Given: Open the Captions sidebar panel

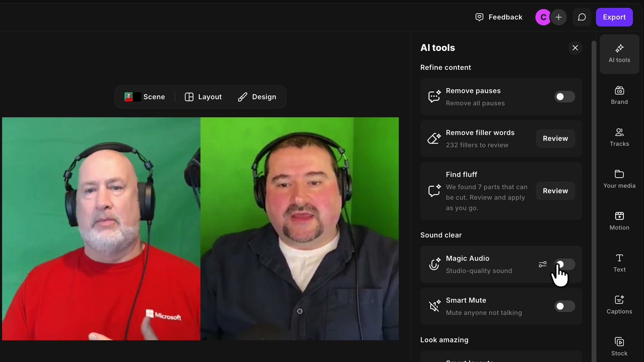Looking at the screenshot, I should coord(619,305).
